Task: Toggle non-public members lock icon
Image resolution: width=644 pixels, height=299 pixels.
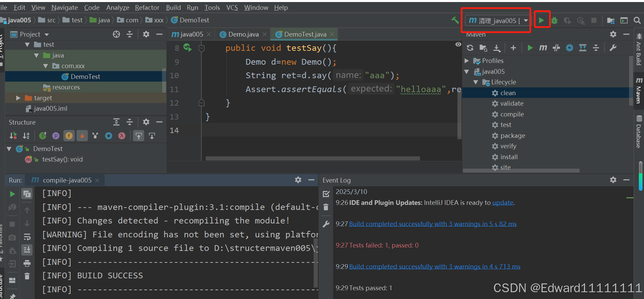Action: point(82,136)
